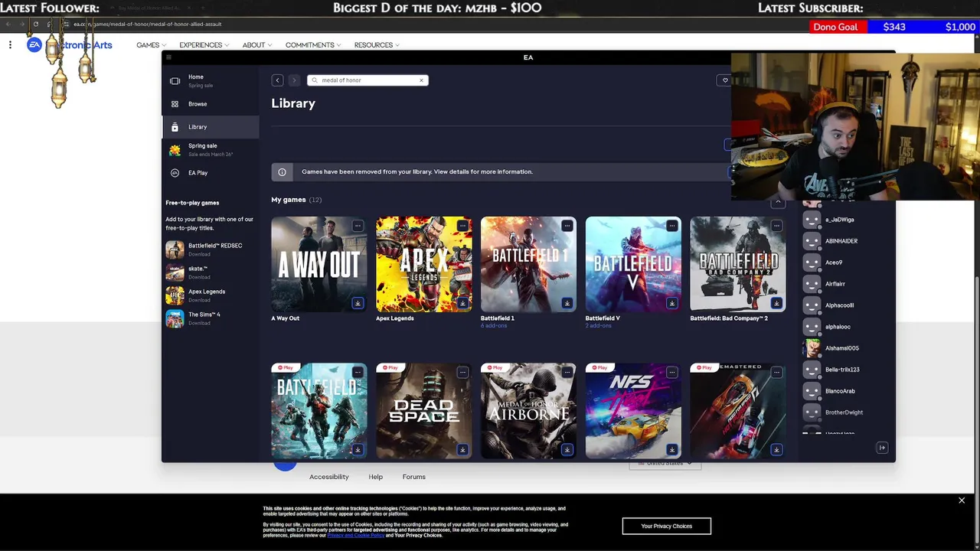Select Library in the EA sidebar
The image size is (980, 551).
(211, 127)
